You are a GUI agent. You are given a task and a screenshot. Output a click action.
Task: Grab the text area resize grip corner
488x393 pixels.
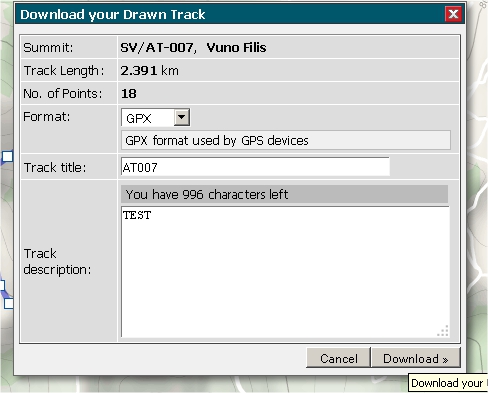point(443,331)
